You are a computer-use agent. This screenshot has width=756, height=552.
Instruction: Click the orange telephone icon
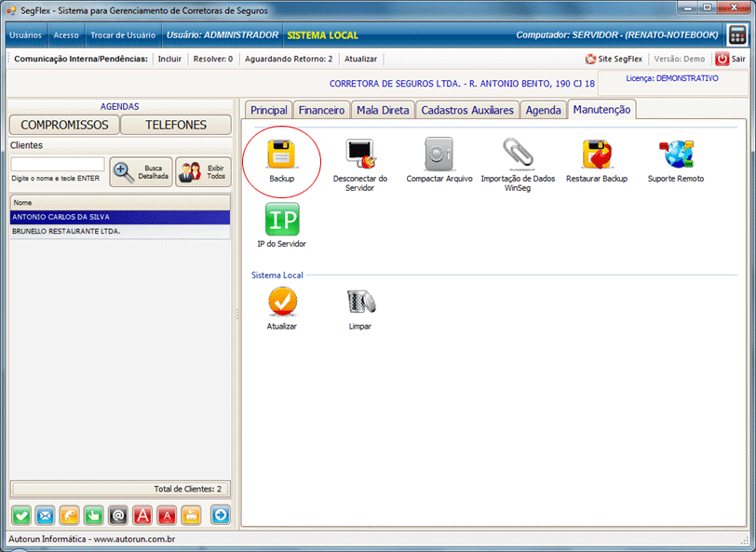[70, 516]
